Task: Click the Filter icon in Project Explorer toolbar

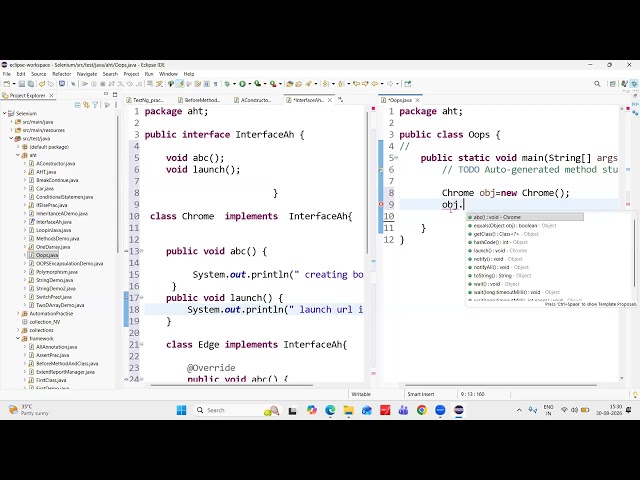Action: pos(95,105)
